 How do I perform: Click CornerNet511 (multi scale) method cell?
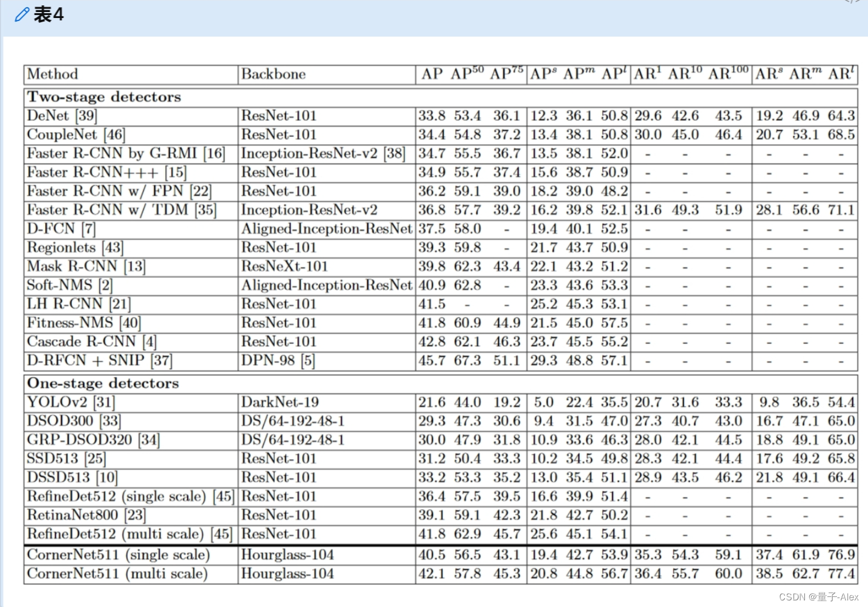(x=117, y=574)
